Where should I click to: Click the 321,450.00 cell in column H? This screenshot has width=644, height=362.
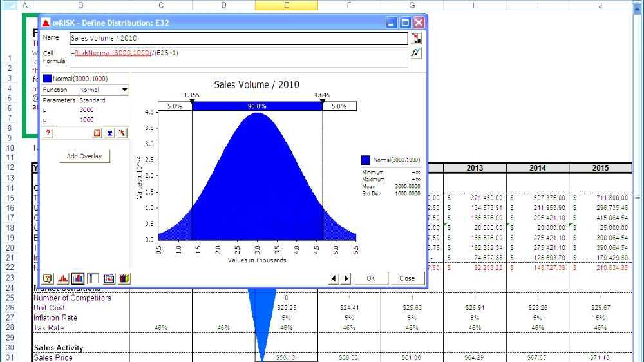(475, 198)
